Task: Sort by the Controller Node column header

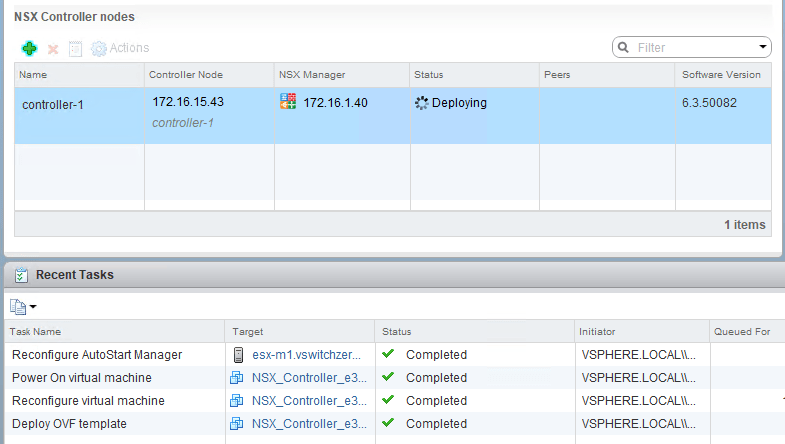Action: pos(186,75)
